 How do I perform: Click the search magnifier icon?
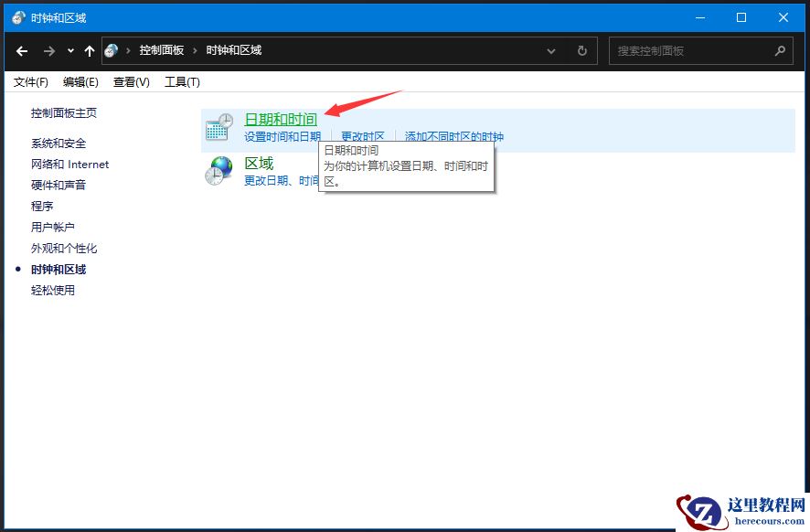click(780, 50)
